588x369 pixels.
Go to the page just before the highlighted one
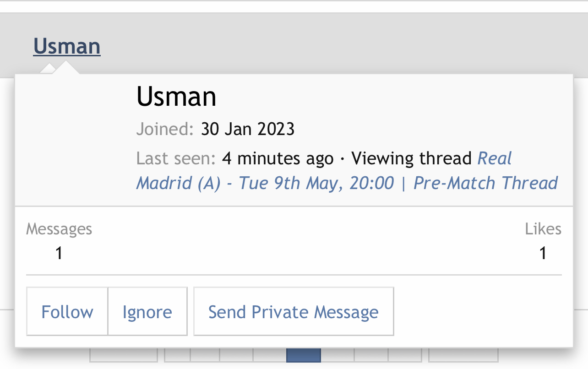pyautogui.click(x=270, y=355)
